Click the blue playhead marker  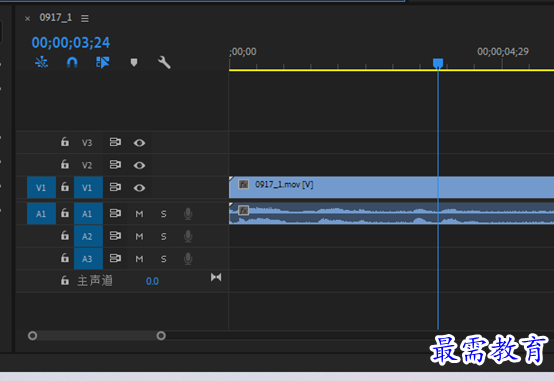click(x=438, y=63)
